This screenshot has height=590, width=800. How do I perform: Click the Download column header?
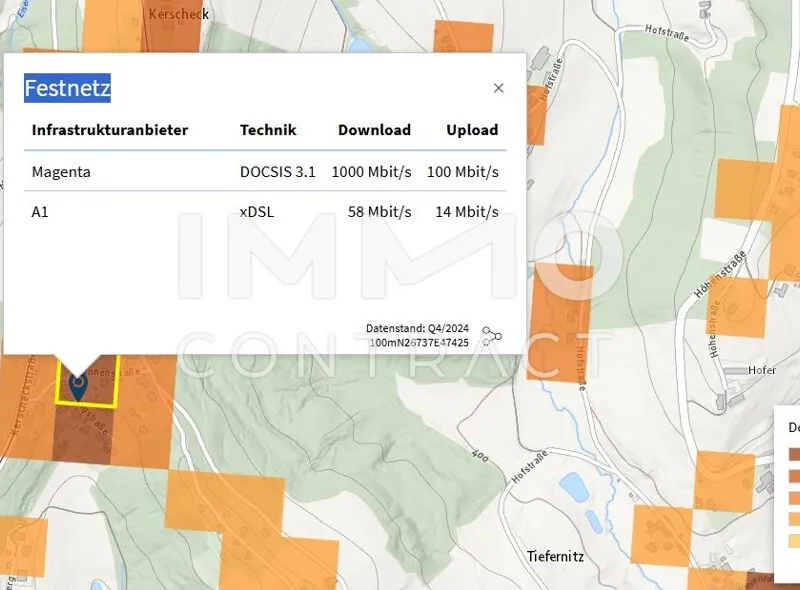point(374,130)
